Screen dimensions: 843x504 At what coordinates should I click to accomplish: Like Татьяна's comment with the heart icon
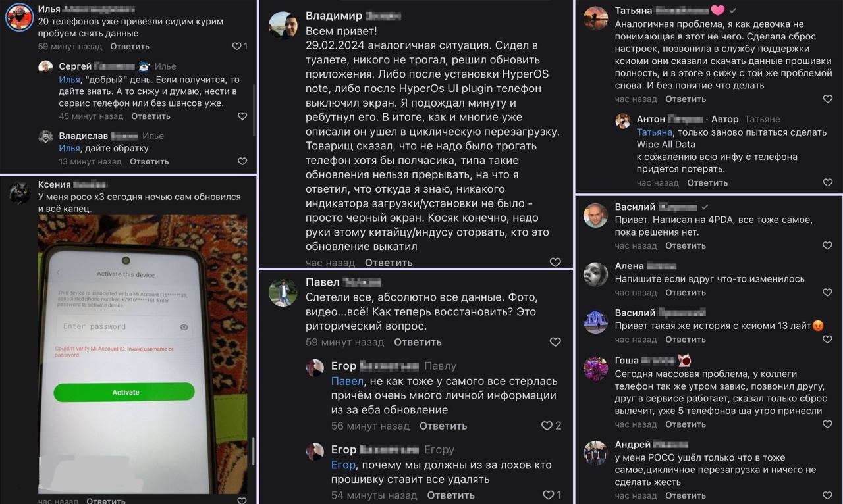point(828,99)
